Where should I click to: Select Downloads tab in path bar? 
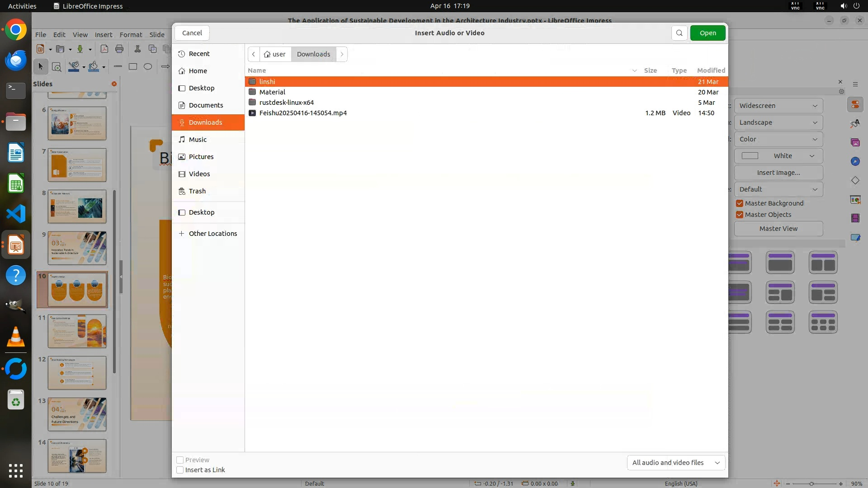click(313, 54)
